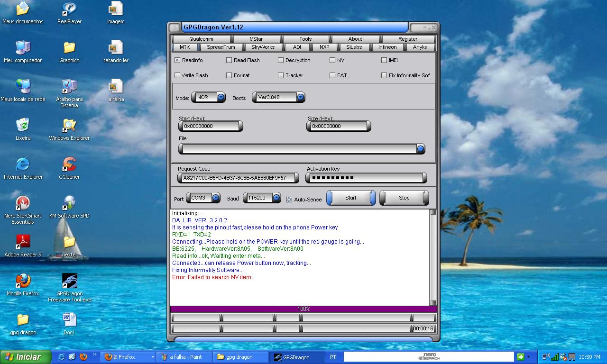Image resolution: width=607 pixels, height=364 pixels.
Task: Launch Adobe Reader 9 from desktop
Action: [x=23, y=243]
